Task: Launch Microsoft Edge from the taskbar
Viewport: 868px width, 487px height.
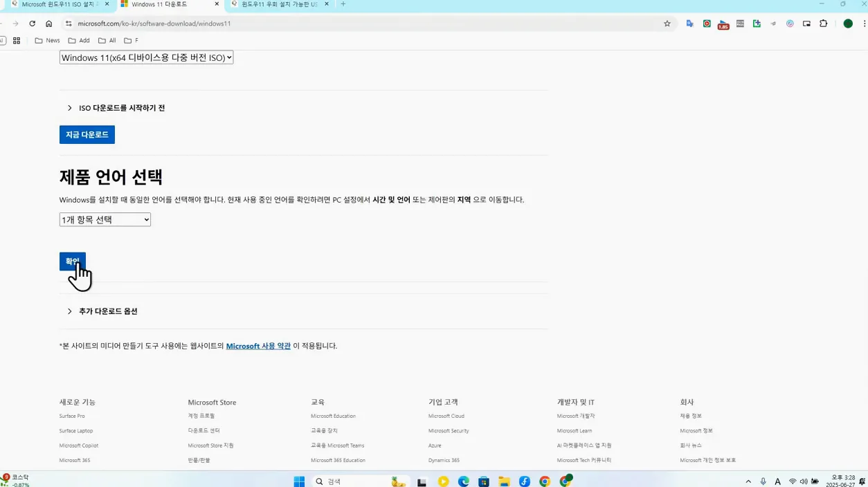Action: 464,481
